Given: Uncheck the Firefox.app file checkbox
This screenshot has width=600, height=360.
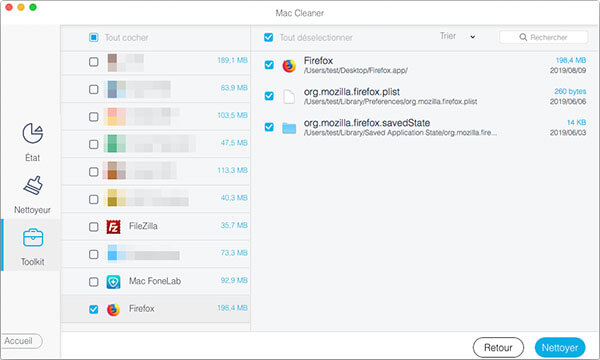Looking at the screenshot, I should (269, 65).
